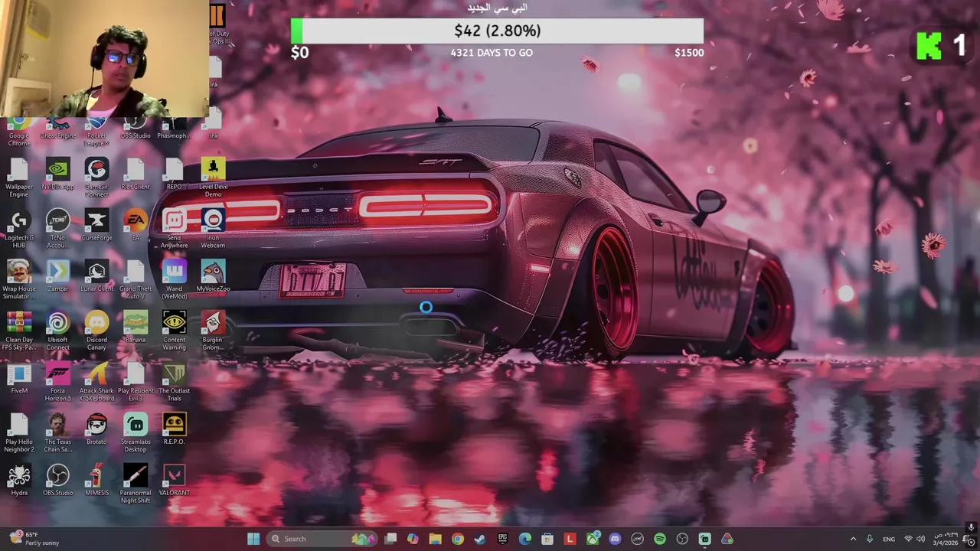
Task: Select the Content Warning desktop icon
Action: tap(174, 331)
